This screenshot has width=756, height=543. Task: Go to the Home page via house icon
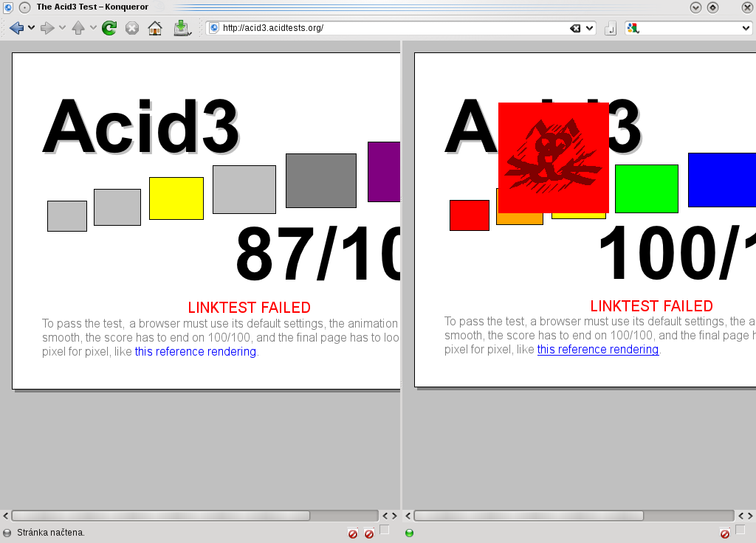(x=155, y=29)
